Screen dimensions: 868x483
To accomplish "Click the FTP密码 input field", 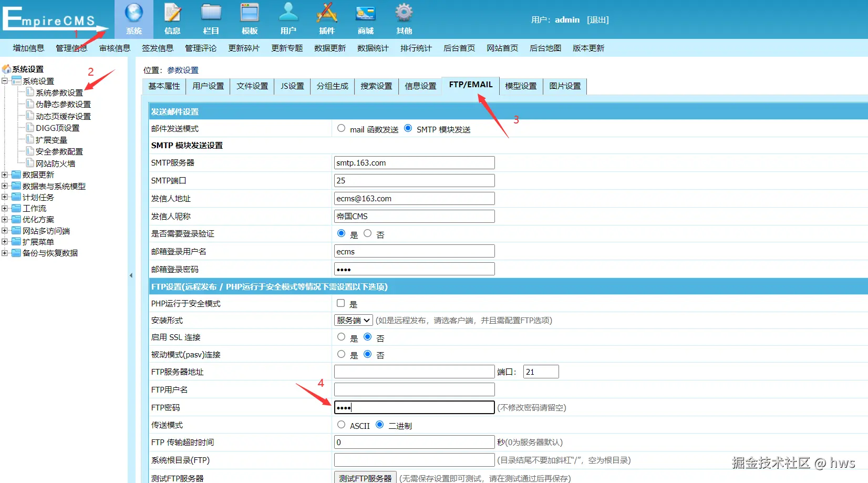I will click(x=415, y=407).
